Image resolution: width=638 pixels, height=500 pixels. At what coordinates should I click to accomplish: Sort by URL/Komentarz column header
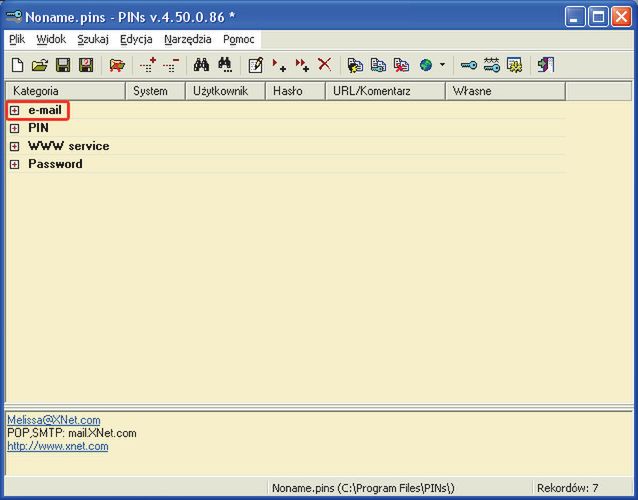point(385,91)
